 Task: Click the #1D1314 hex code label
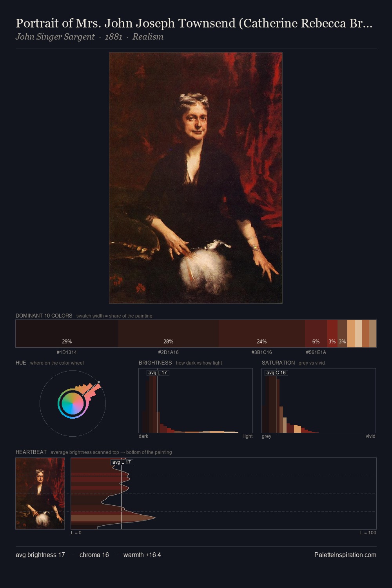[67, 352]
